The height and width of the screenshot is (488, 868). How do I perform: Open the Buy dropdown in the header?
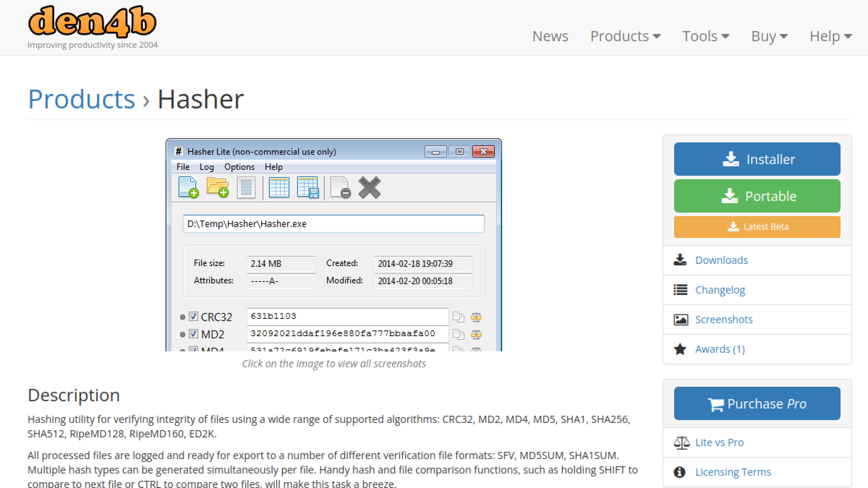769,36
